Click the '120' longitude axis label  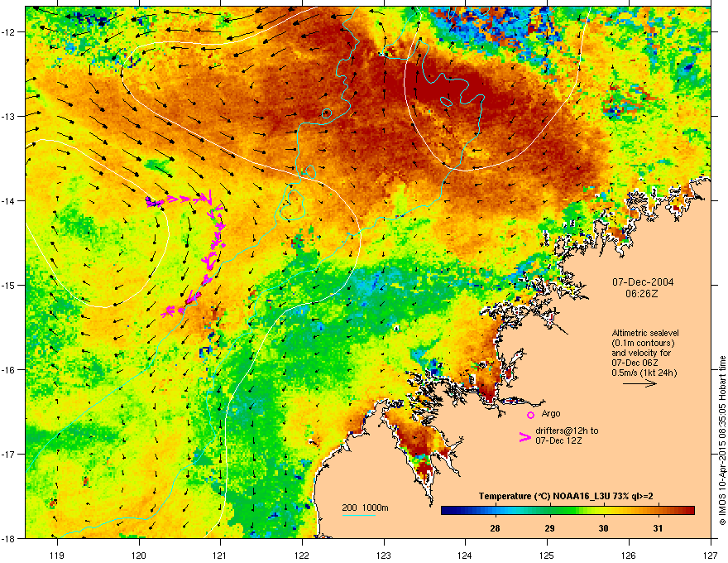pyautogui.click(x=139, y=555)
